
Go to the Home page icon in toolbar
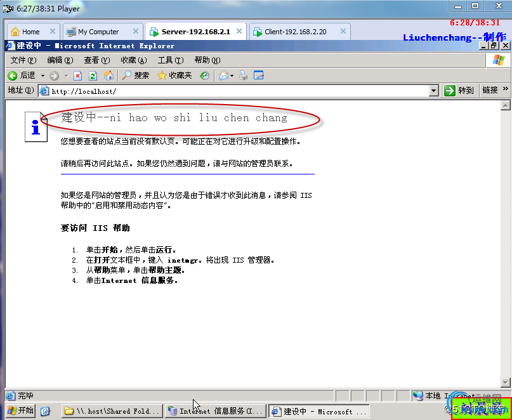click(108, 75)
